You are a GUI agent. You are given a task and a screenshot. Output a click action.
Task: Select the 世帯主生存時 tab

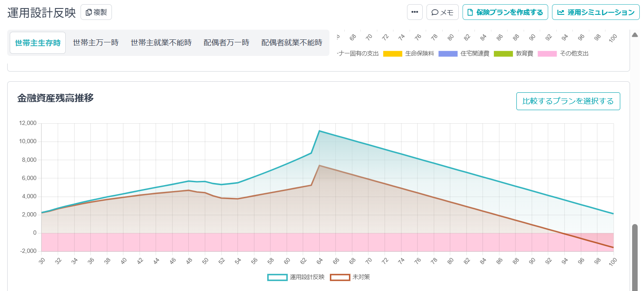click(38, 43)
